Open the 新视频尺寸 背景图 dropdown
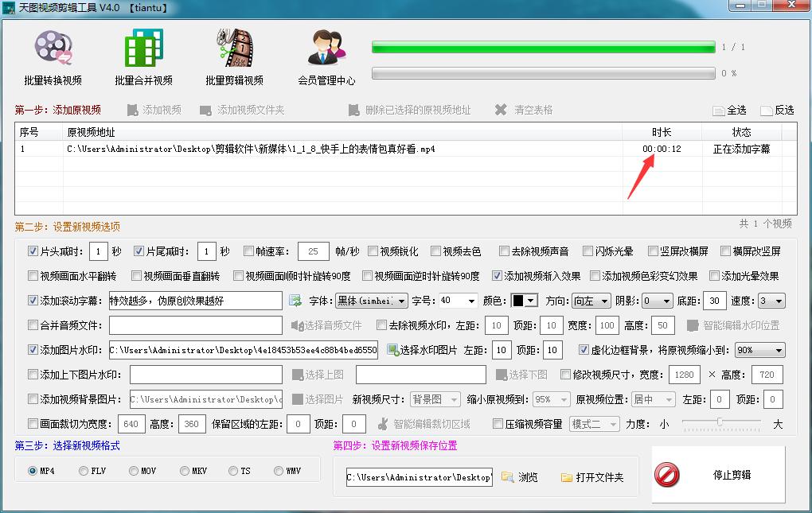 435,399
